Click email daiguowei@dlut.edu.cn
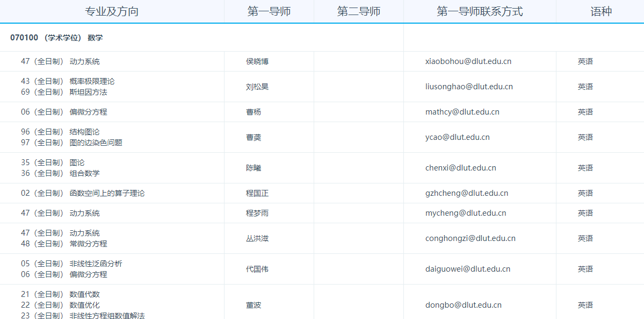 click(468, 269)
